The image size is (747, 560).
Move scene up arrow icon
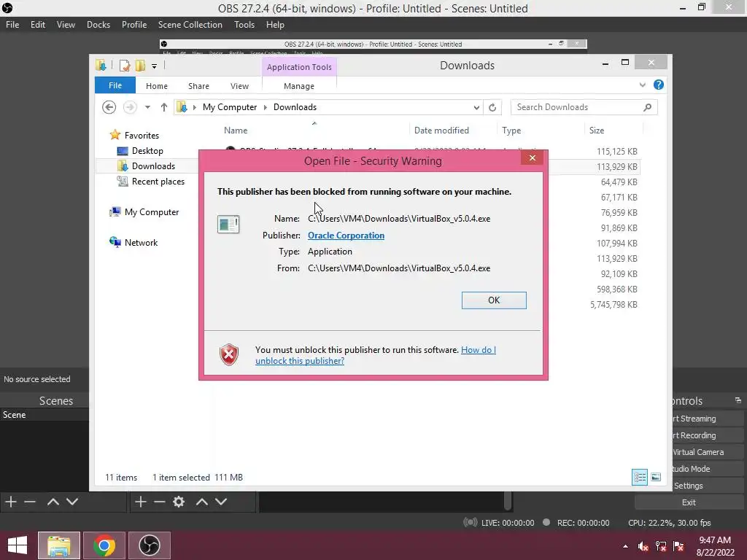(x=53, y=502)
